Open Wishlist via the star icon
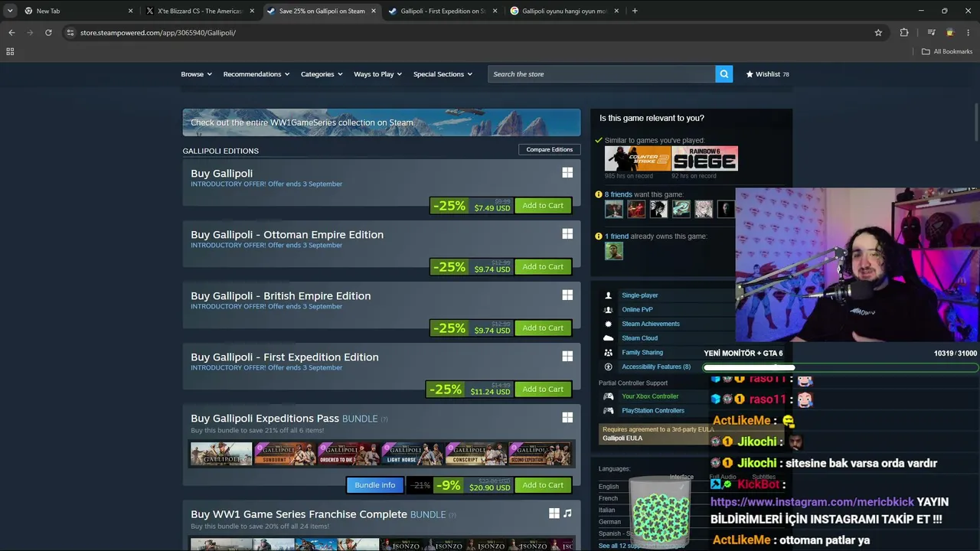Viewport: 980px width, 551px height. [750, 74]
